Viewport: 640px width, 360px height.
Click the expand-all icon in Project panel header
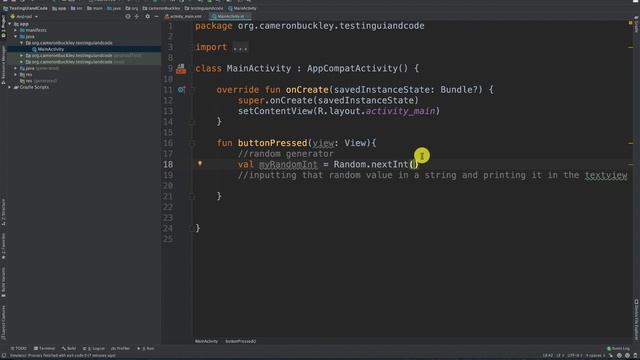[137, 17]
